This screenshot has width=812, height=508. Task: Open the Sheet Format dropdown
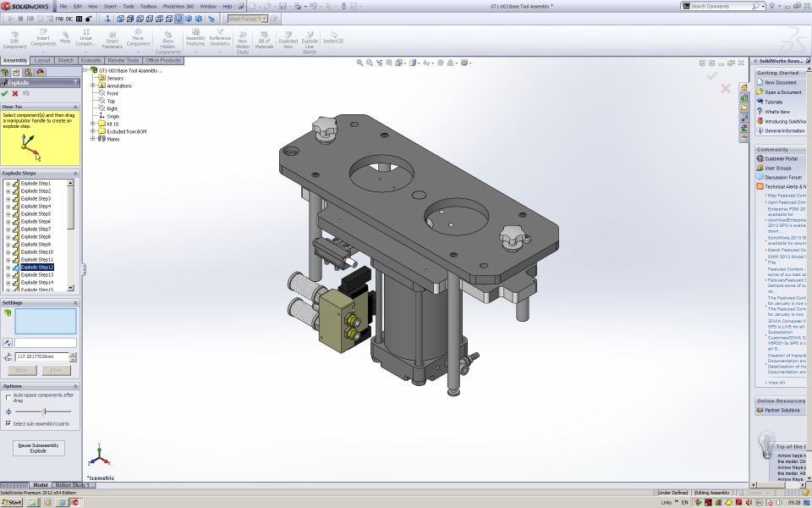point(264,19)
